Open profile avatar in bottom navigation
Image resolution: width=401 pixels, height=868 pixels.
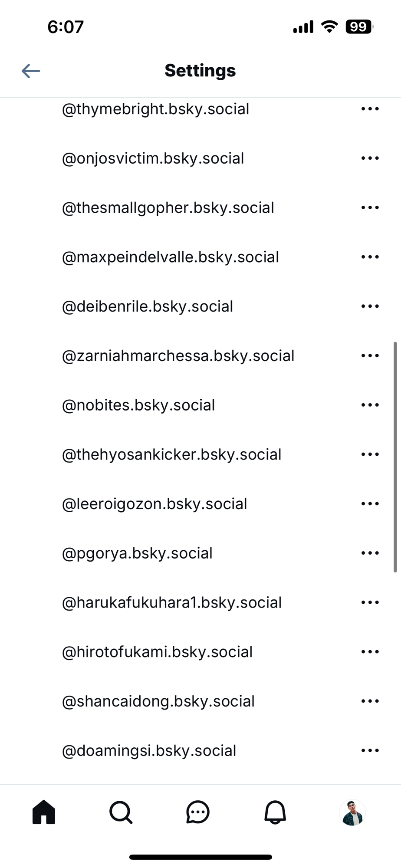click(352, 812)
